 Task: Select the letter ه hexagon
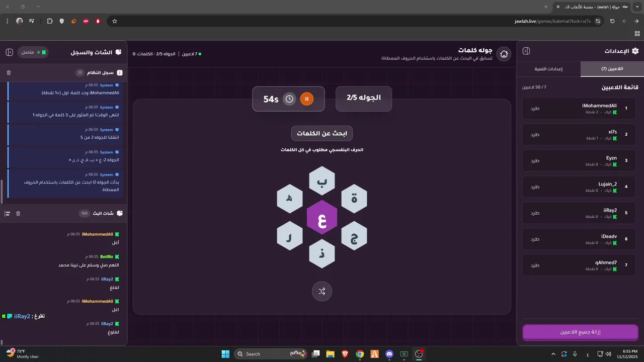pos(290,199)
